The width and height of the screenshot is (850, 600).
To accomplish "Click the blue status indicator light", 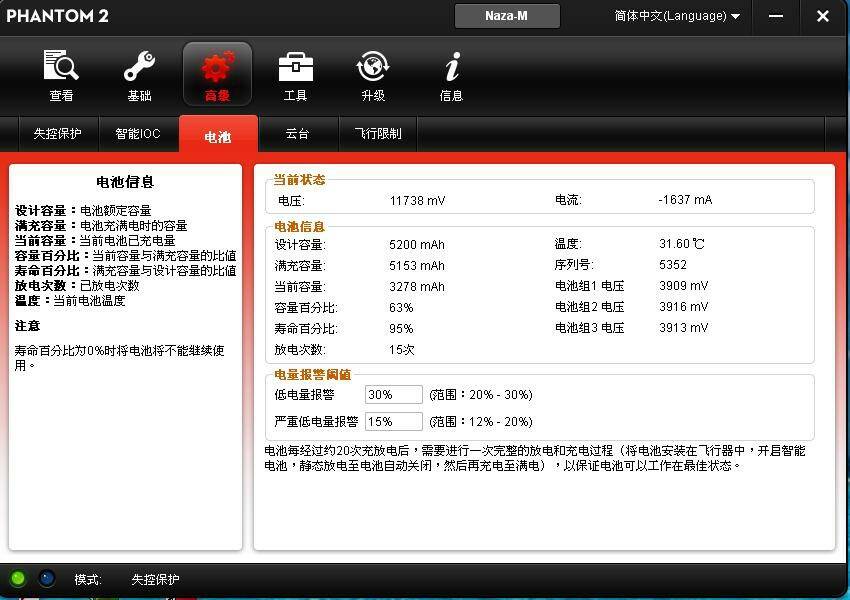I will [x=47, y=579].
